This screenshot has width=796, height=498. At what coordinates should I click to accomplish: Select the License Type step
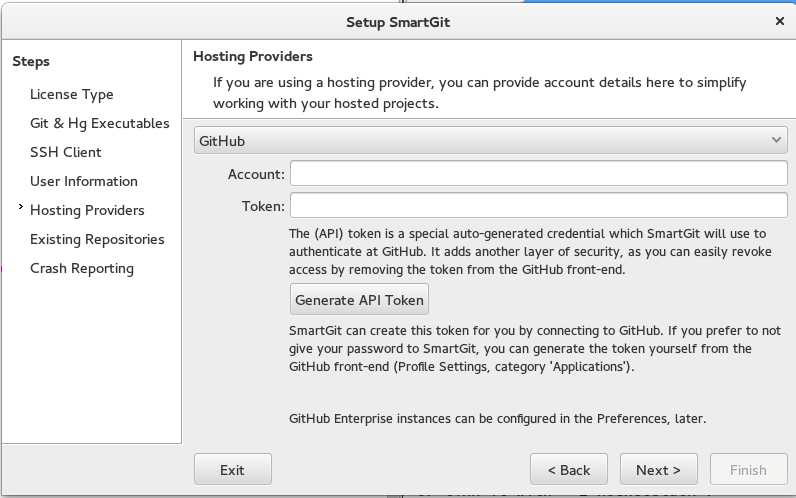72,94
